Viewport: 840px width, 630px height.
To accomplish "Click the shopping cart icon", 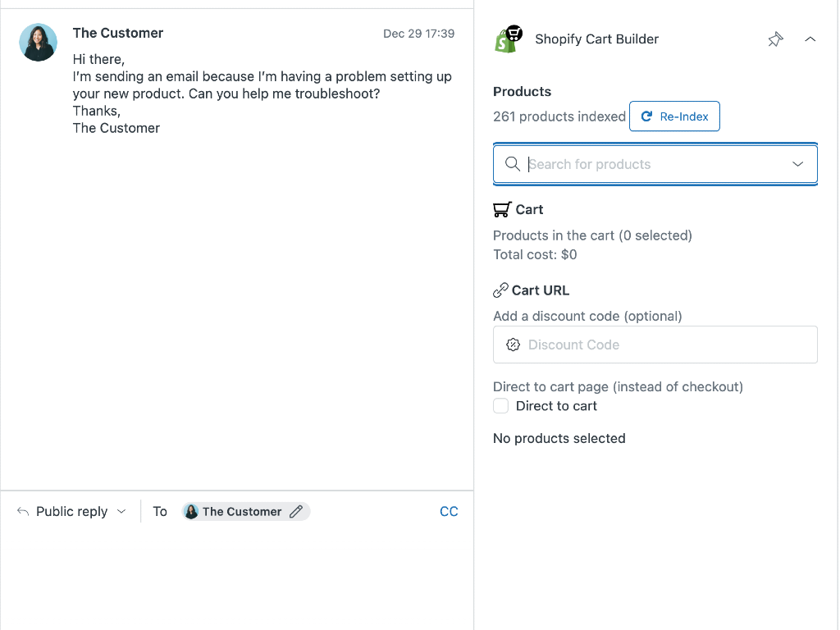I will point(502,210).
